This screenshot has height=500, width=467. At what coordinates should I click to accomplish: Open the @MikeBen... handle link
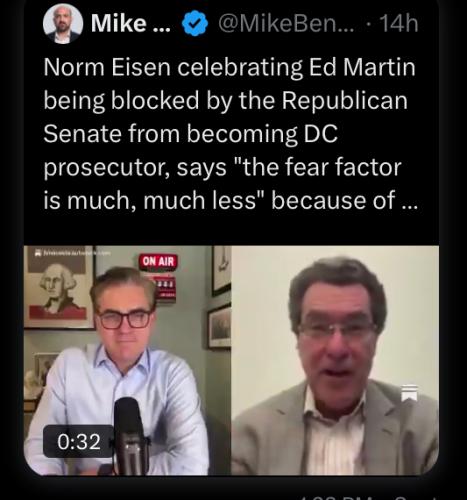pos(286,24)
